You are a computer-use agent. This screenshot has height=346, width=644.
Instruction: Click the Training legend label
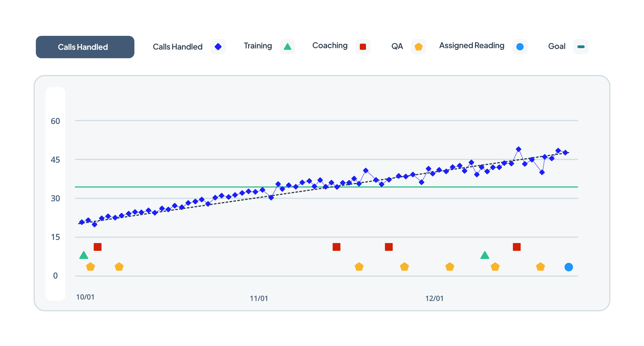(258, 46)
